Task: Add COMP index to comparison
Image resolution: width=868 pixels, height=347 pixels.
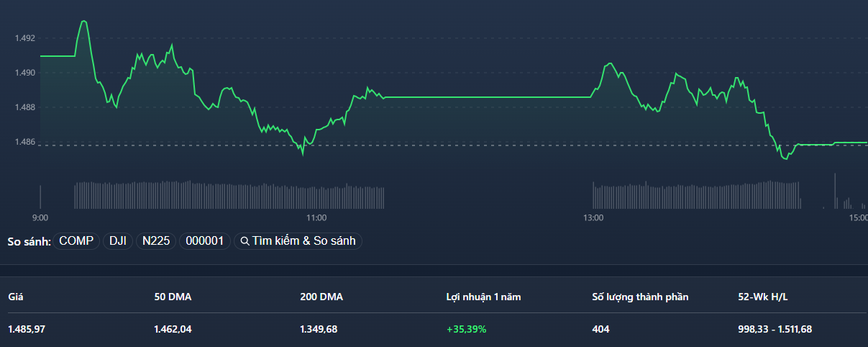Action: [76, 241]
